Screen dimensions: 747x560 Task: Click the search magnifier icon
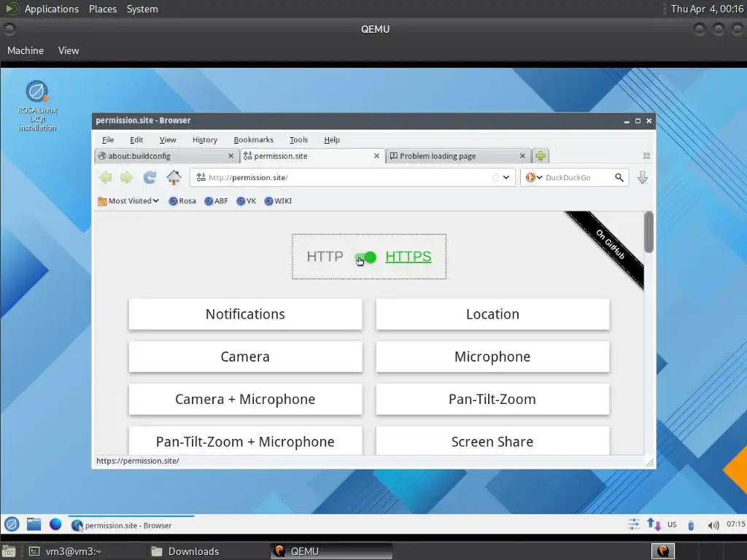619,178
